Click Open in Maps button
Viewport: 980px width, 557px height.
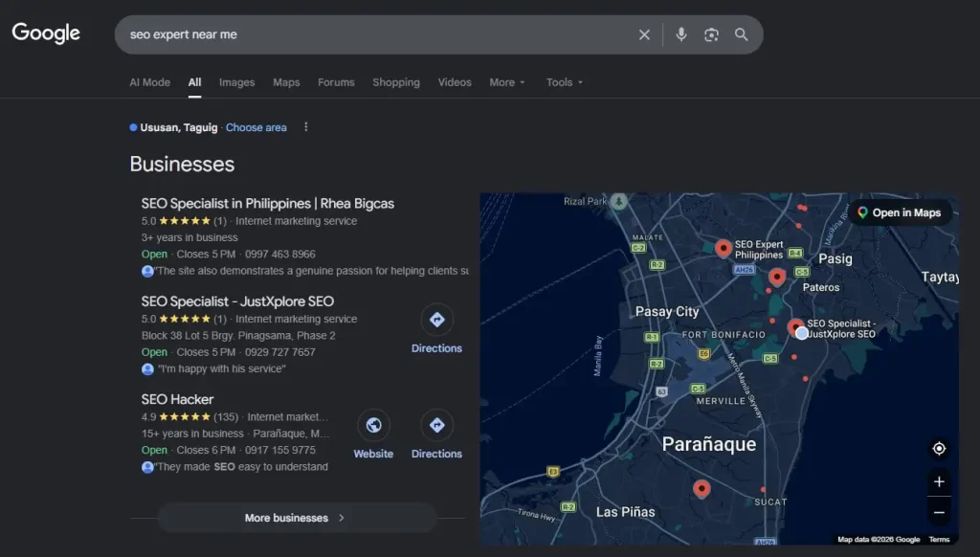900,212
